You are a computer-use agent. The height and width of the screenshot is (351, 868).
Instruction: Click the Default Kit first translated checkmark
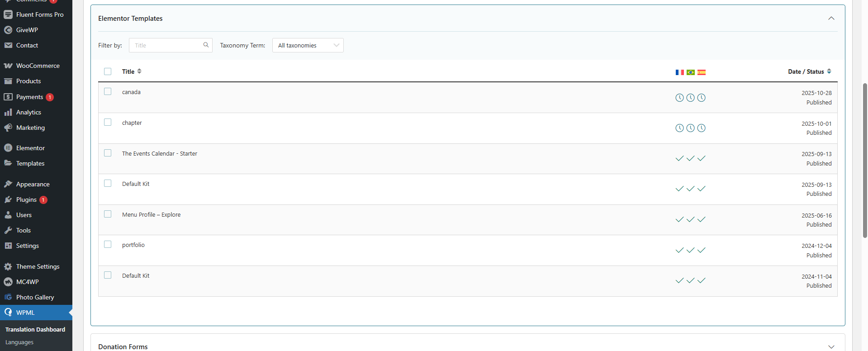point(679,189)
